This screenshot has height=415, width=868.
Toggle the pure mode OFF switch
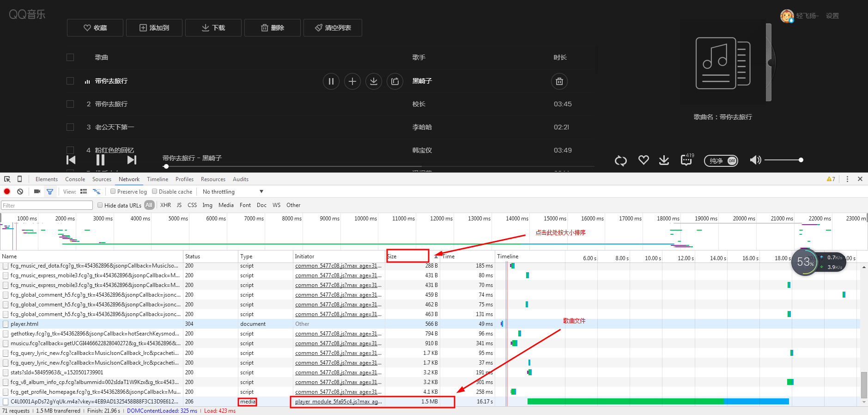pyautogui.click(x=721, y=161)
